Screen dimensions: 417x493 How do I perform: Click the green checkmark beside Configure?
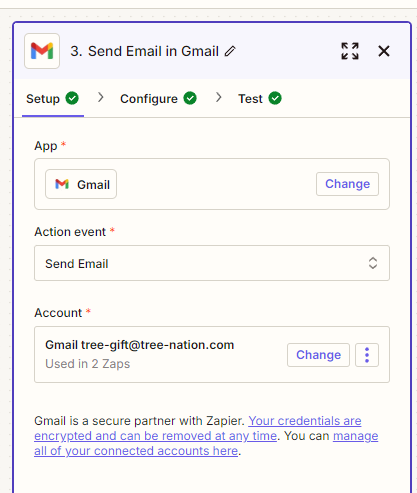190,98
